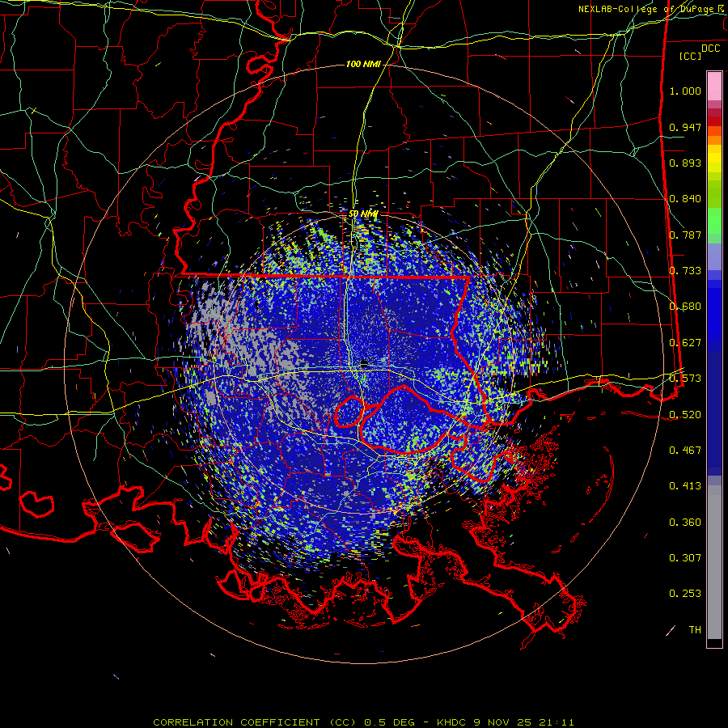Select the gray low-value band on the scale

tap(714, 562)
